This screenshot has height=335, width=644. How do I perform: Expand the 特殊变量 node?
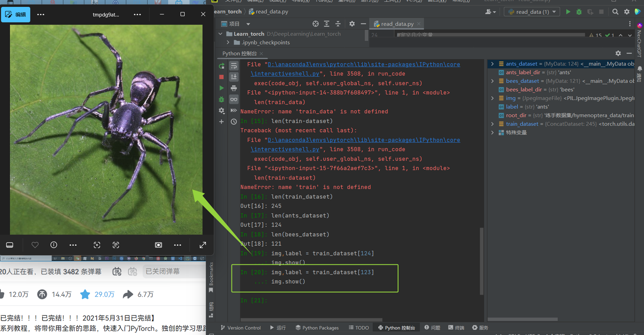492,132
